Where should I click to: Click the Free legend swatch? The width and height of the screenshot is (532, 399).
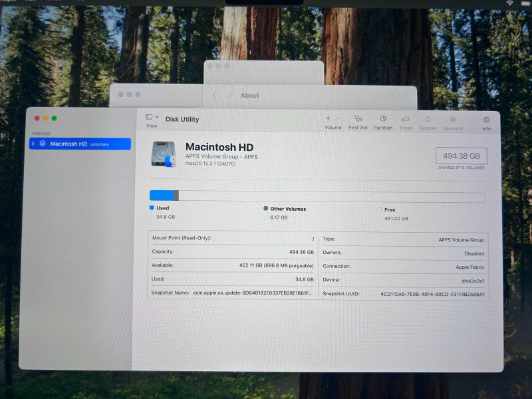pos(380,209)
